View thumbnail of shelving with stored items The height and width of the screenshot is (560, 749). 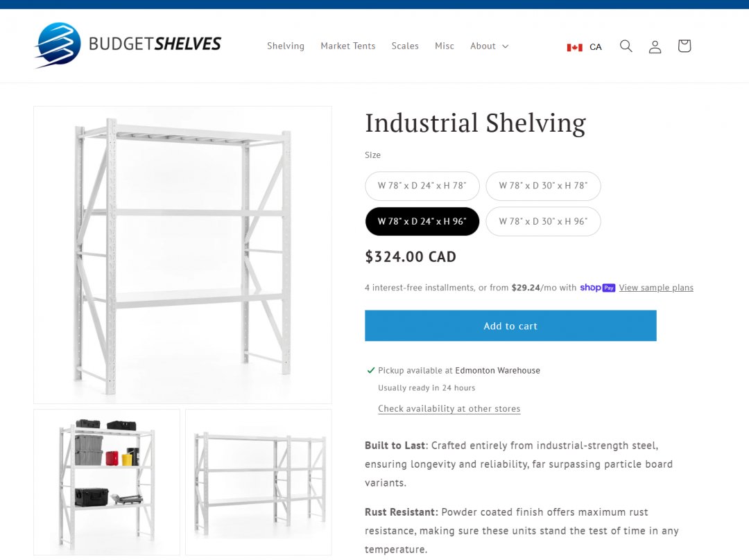107,482
